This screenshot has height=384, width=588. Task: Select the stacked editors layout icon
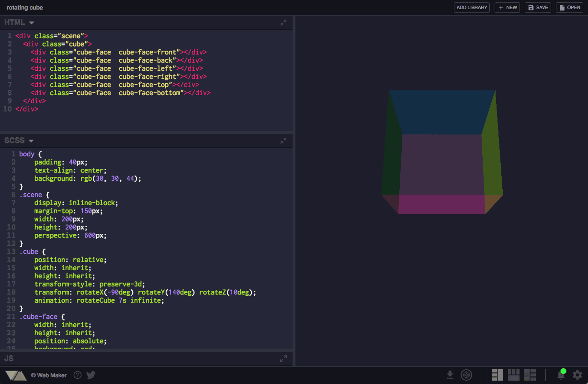[514, 375]
